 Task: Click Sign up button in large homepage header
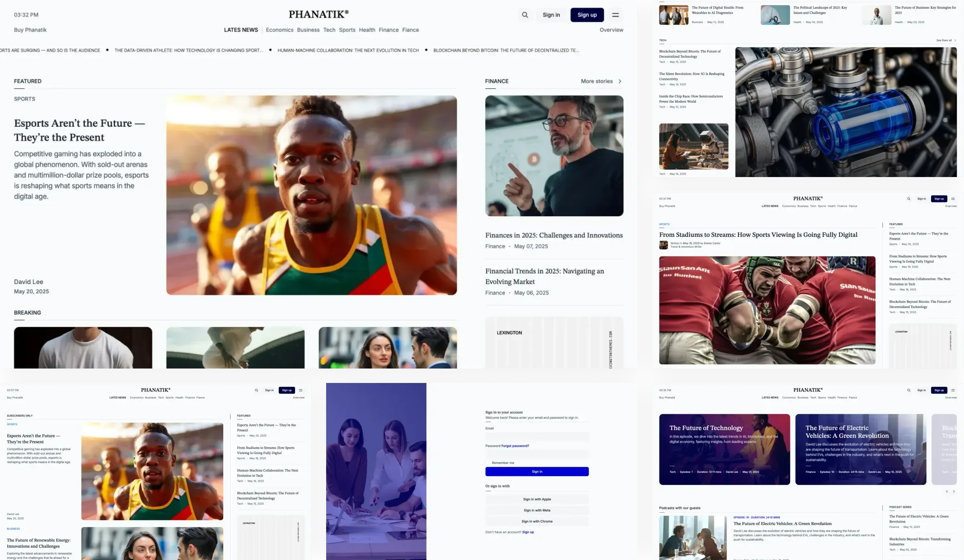pyautogui.click(x=587, y=15)
